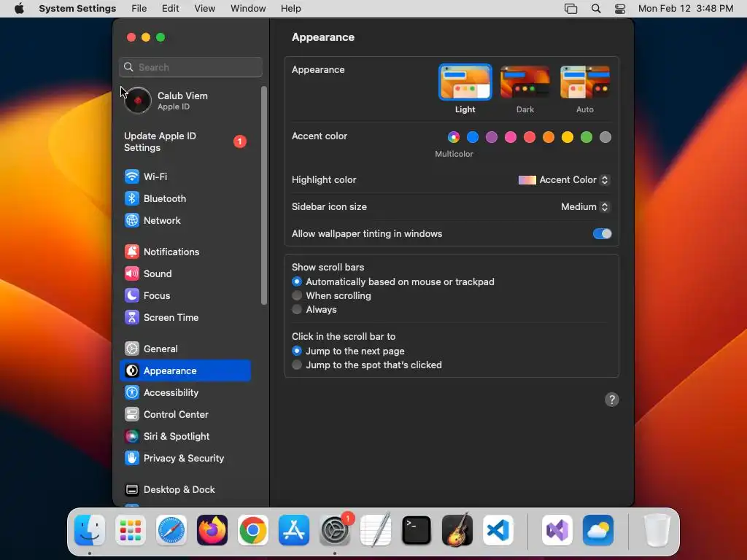Open the File menu

tap(139, 9)
